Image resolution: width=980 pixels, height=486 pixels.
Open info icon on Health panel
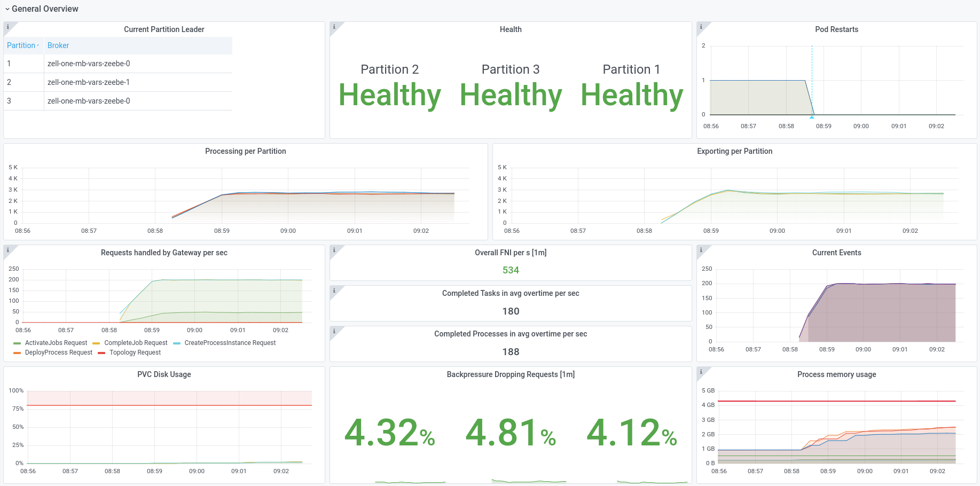(334, 26)
